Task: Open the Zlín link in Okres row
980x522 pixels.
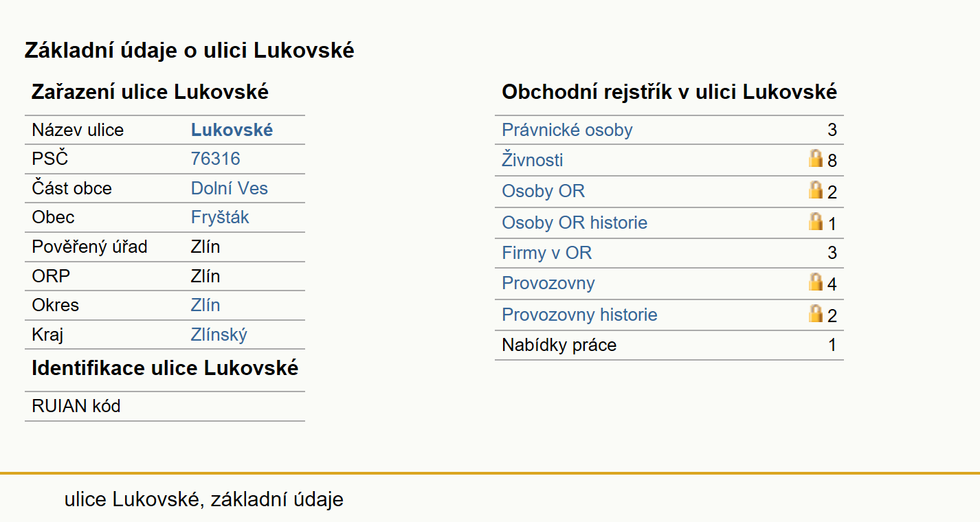Action: (205, 306)
